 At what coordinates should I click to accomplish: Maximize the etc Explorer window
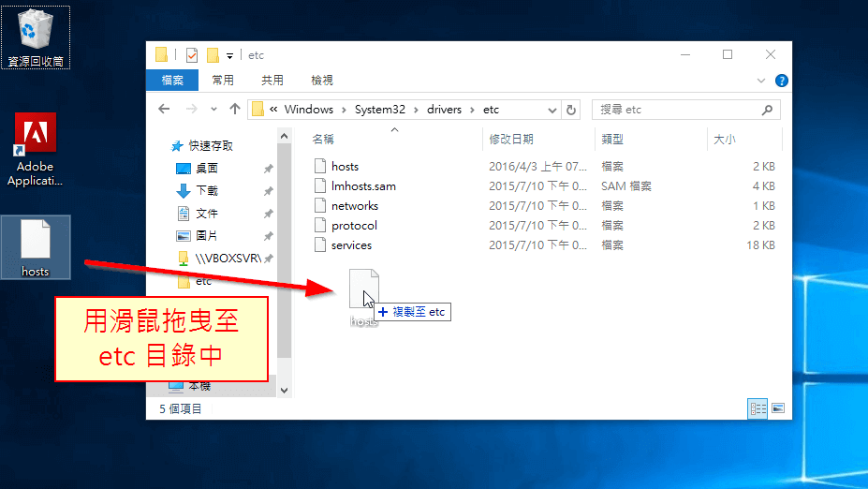pos(728,54)
